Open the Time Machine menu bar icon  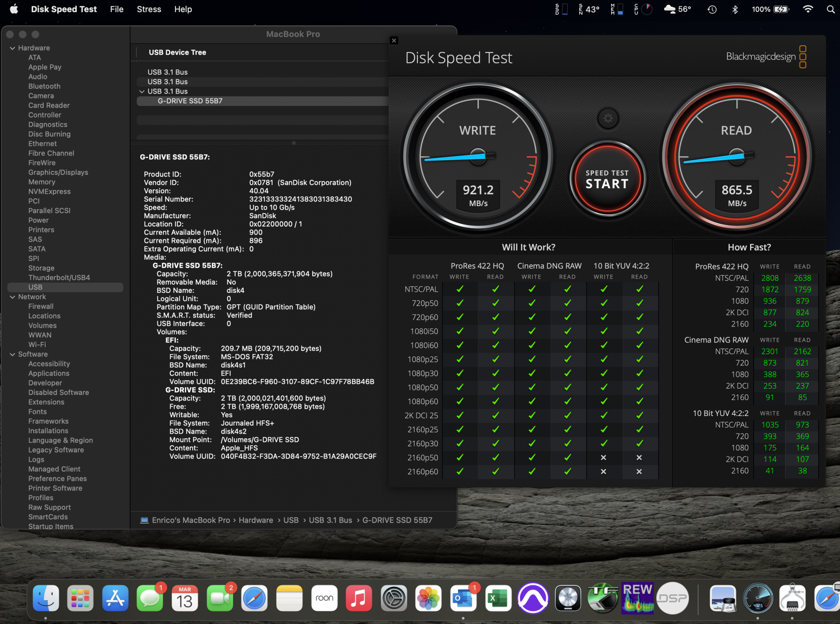(712, 9)
